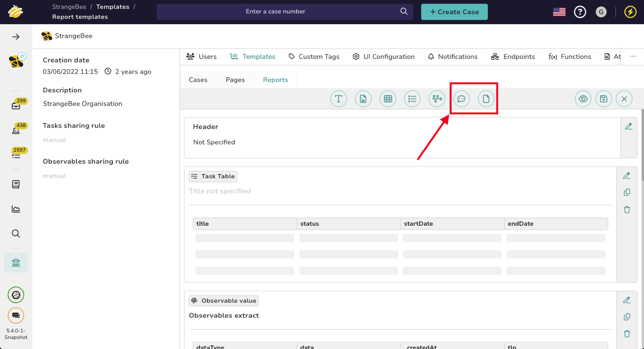
Task: Open the language selector flag
Action: 559,12
